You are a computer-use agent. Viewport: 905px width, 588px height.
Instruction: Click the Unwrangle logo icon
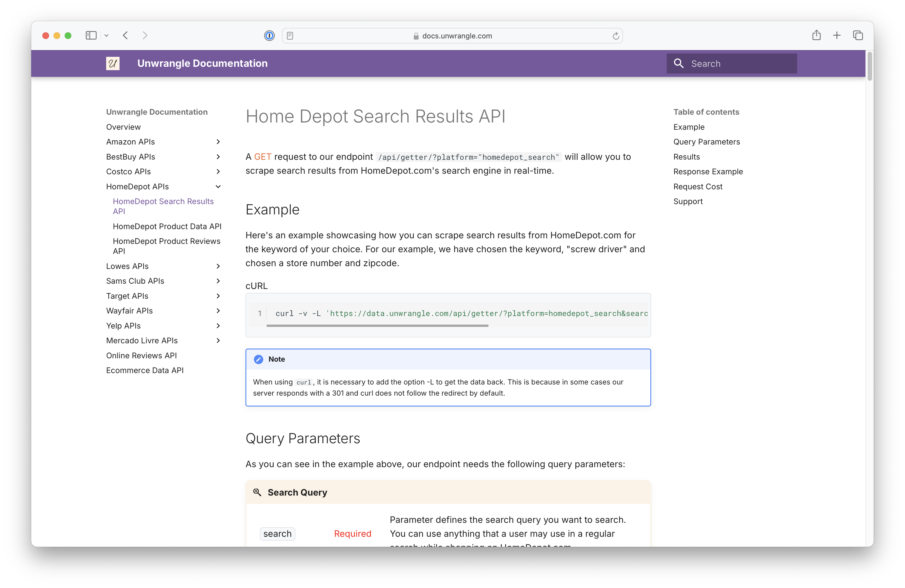[x=113, y=63]
